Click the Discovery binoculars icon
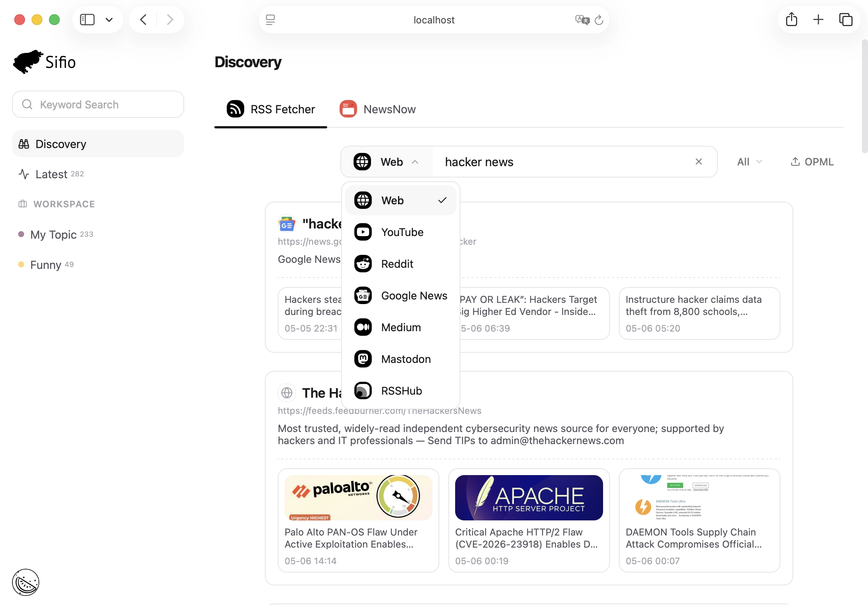 point(24,144)
